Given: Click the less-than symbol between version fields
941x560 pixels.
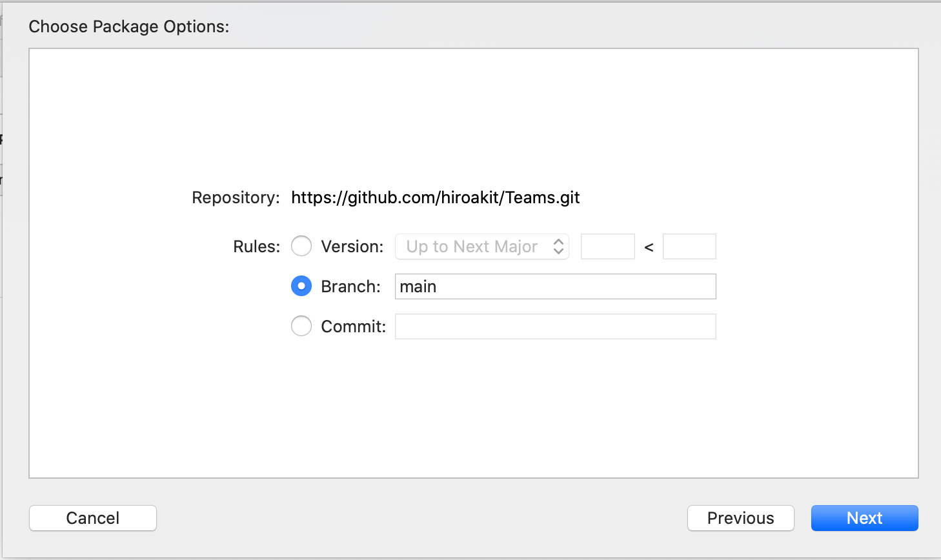Looking at the screenshot, I should pyautogui.click(x=649, y=247).
